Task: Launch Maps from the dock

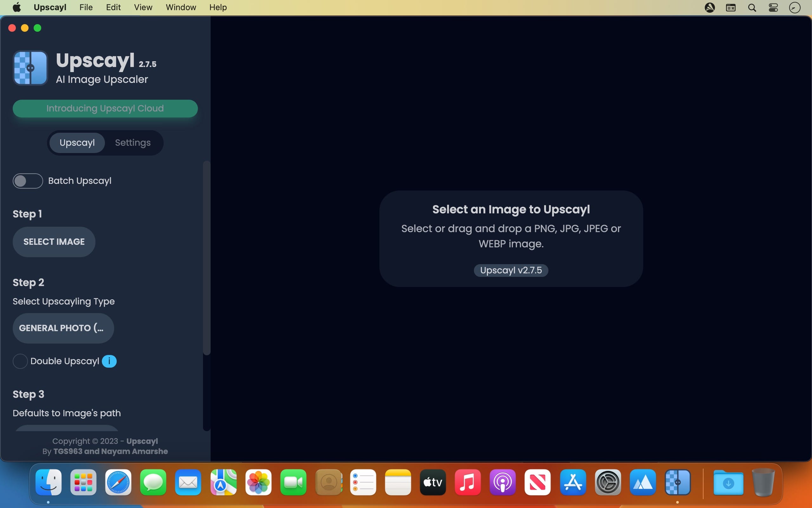Action: [x=224, y=482]
